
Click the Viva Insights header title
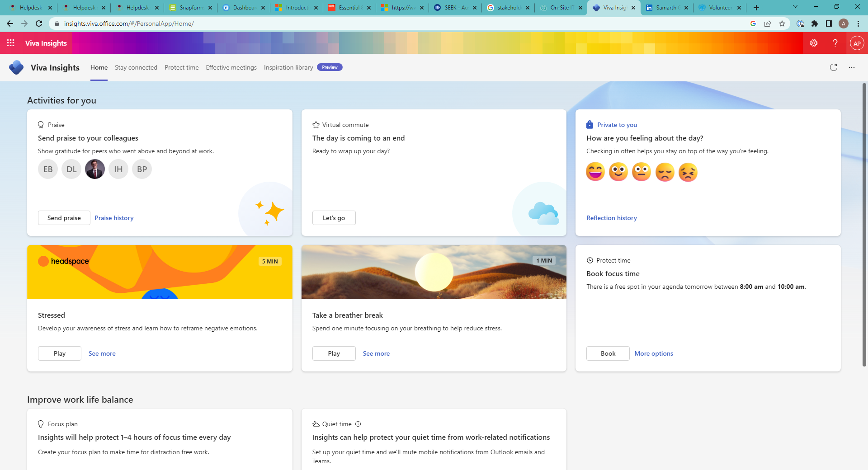coord(46,43)
